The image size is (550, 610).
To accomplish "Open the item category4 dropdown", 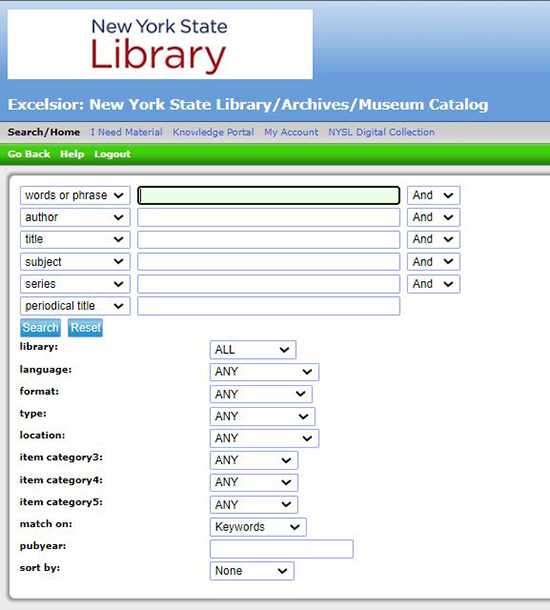I will point(254,482).
